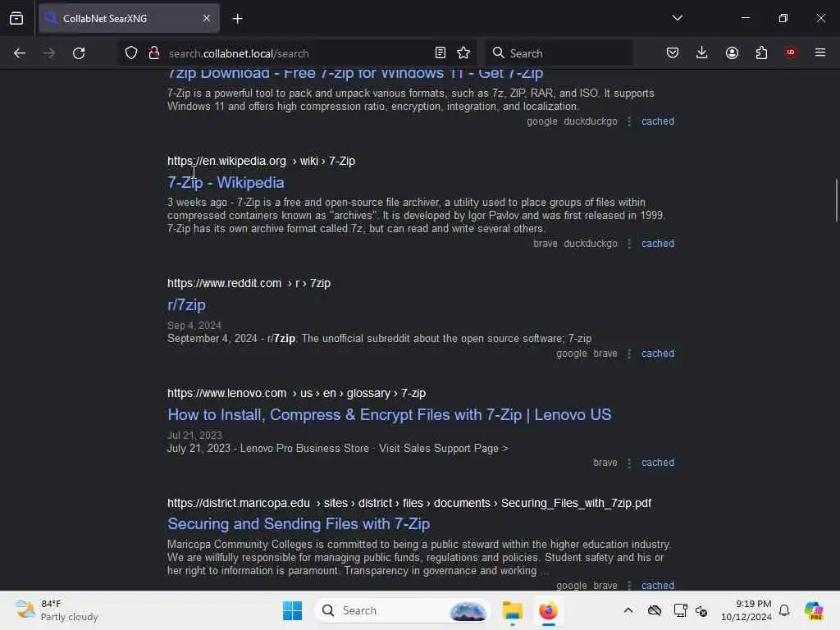This screenshot has height=630, width=840.
Task: Open the 7zip Download Windows 11 result
Action: click(x=355, y=74)
